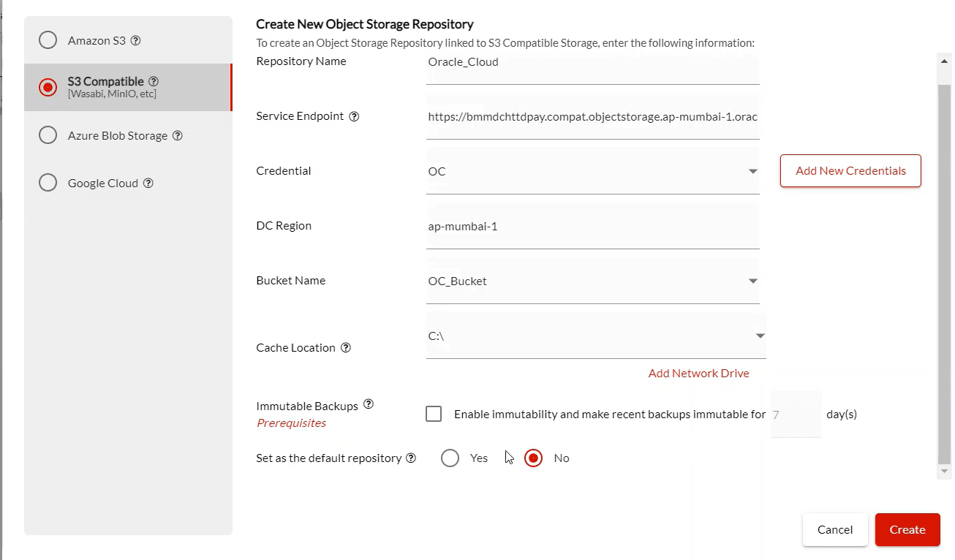Click the Cancel button

click(x=835, y=530)
